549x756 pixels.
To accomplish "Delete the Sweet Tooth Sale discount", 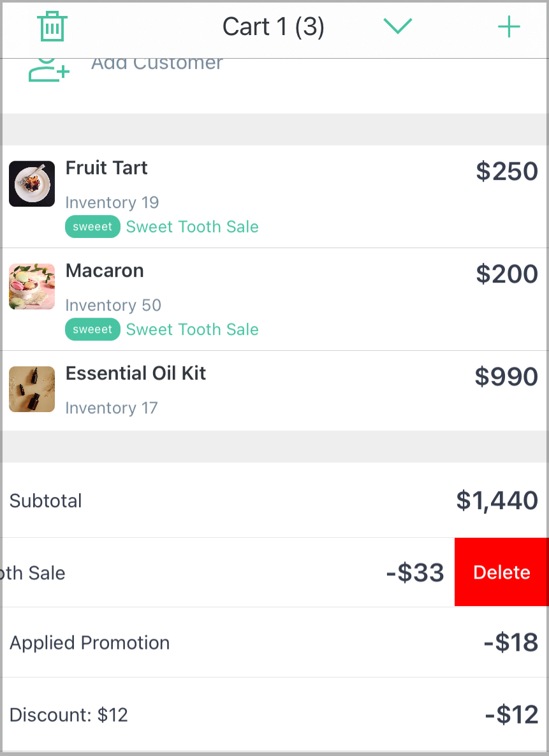I will click(502, 572).
